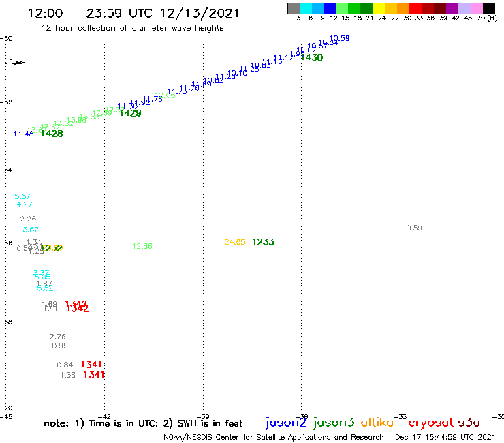The image size is (504, 443).
Task: Click the cryosat legend label
Action: (430, 423)
